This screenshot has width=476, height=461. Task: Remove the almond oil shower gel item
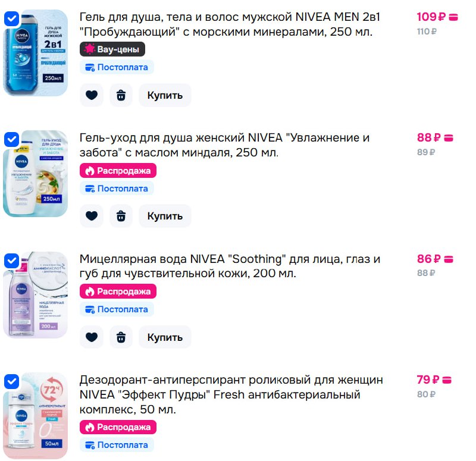121,216
